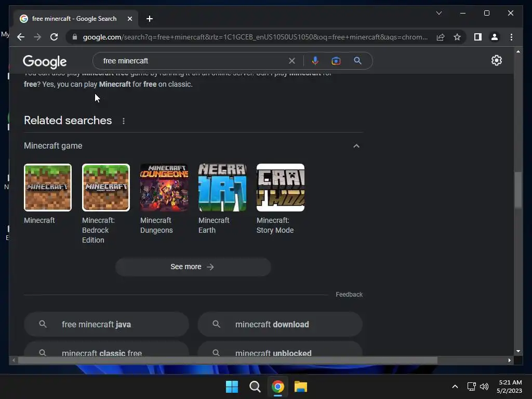The width and height of the screenshot is (532, 399).
Task: Open network settings from the tray
Action: click(471, 387)
